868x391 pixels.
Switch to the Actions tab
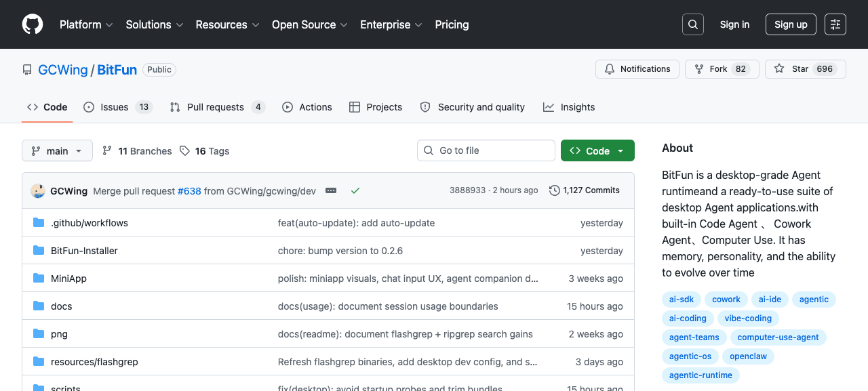tap(307, 107)
